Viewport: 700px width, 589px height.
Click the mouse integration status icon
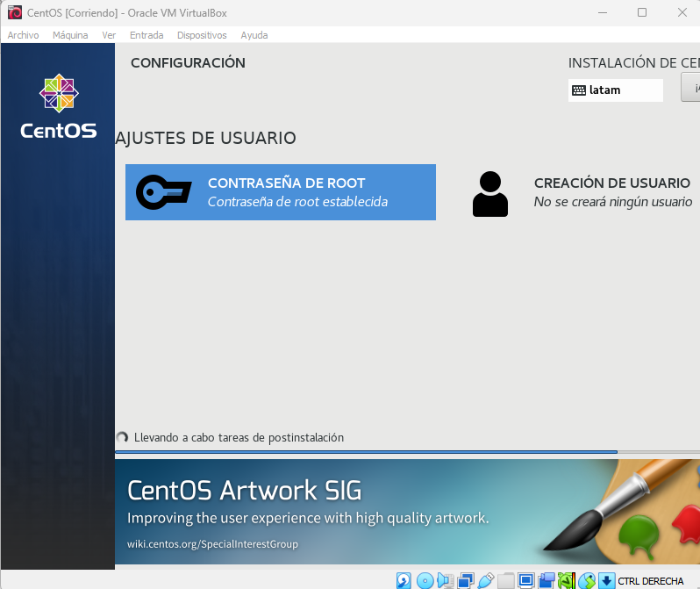[x=587, y=581]
